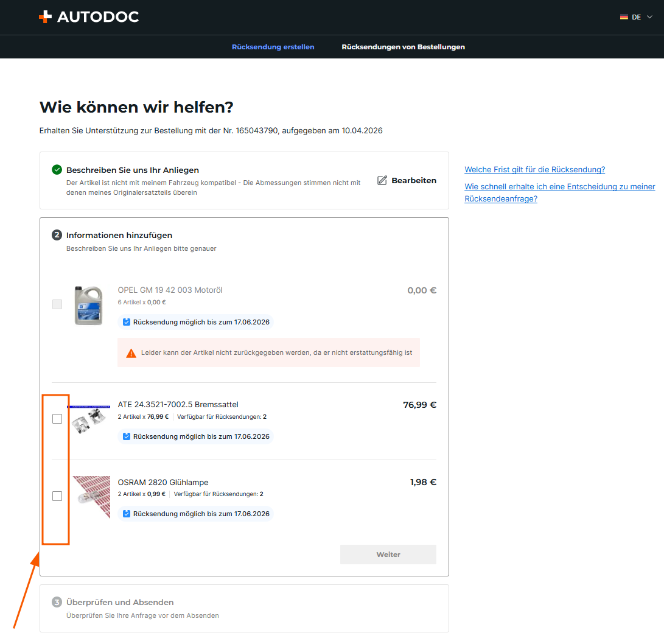The image size is (664, 644).
Task: Click the OPEL return-possible check icon
Action: [126, 322]
